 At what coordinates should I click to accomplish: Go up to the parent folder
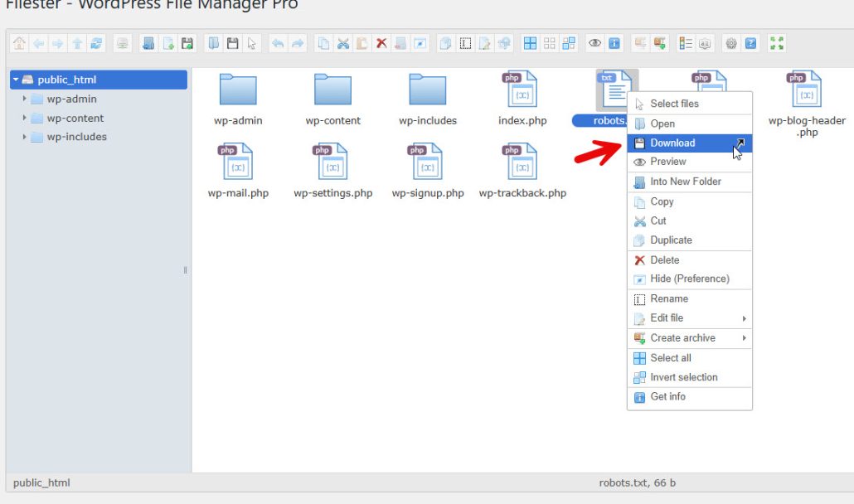77,44
